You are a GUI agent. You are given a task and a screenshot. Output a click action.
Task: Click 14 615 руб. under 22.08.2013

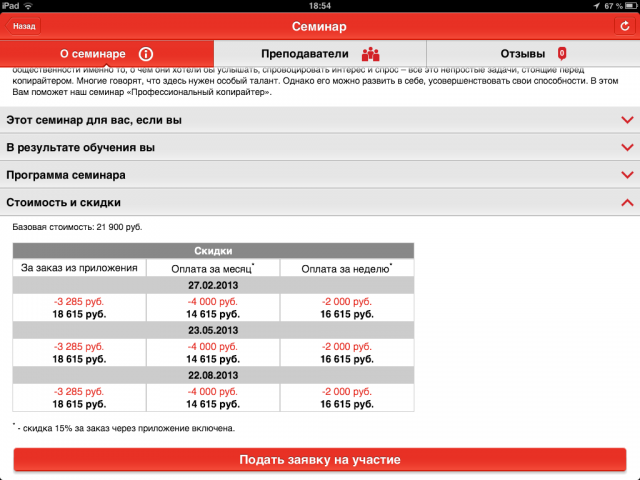pyautogui.click(x=213, y=404)
